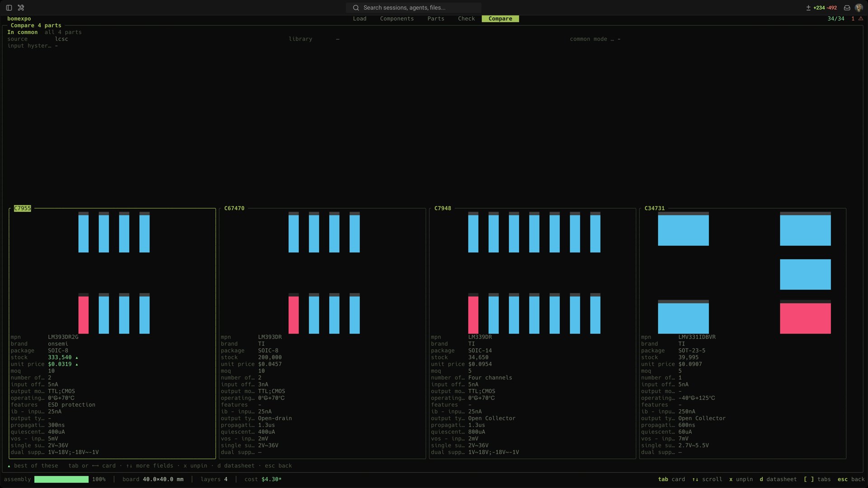Switch to the Check tab

click(x=467, y=19)
